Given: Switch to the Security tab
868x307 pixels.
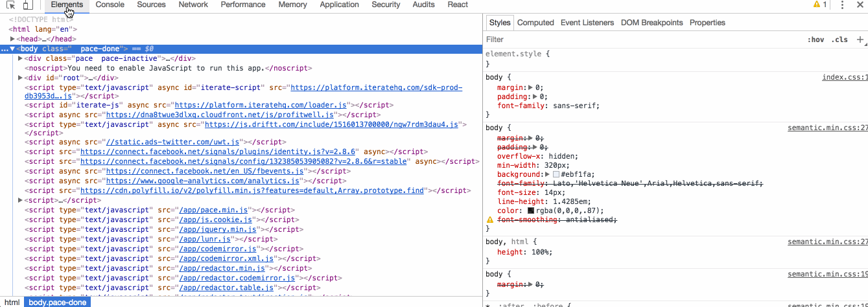Looking at the screenshot, I should click(386, 5).
